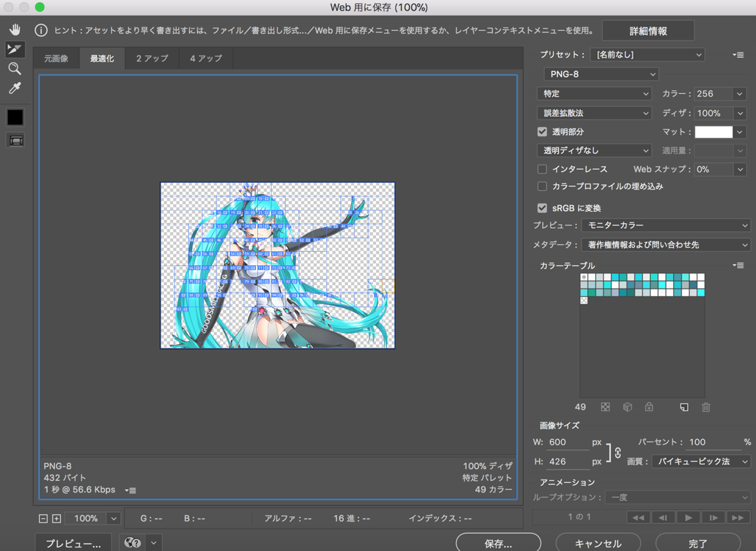Switch to the 4 アップ tab

(206, 58)
